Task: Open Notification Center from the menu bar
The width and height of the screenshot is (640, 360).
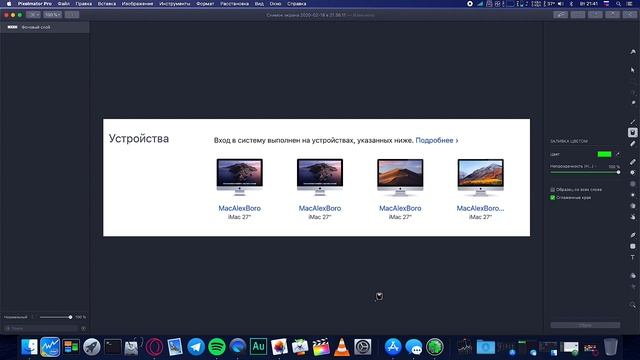Action: pos(630,4)
